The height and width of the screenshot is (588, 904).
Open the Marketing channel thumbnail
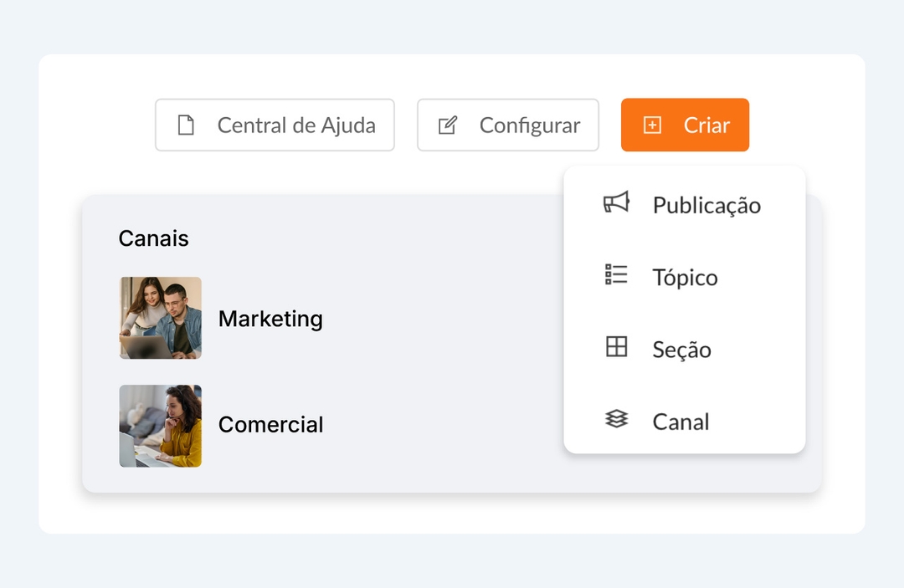coord(160,318)
